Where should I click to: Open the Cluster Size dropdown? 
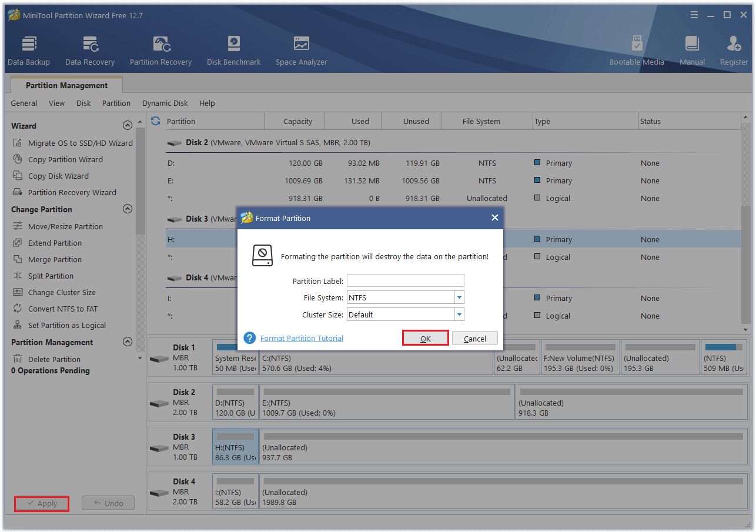[x=460, y=314]
